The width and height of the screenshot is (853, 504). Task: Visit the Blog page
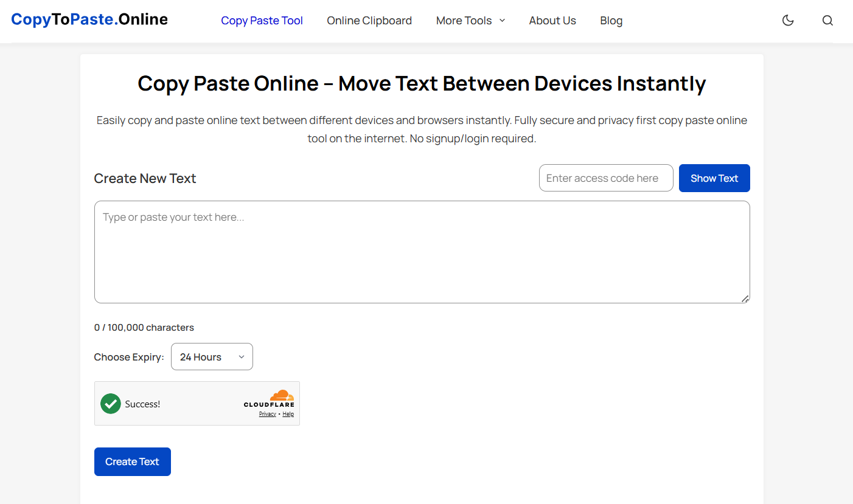[x=611, y=21]
